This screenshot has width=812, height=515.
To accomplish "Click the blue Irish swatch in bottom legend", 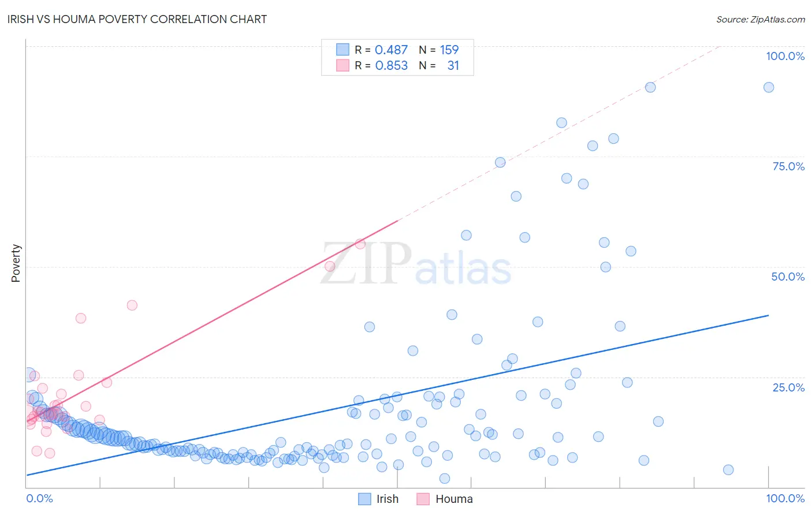I will (364, 499).
